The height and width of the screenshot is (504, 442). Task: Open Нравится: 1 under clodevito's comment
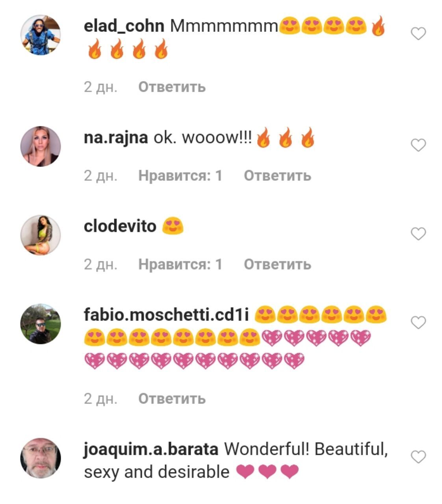click(180, 264)
